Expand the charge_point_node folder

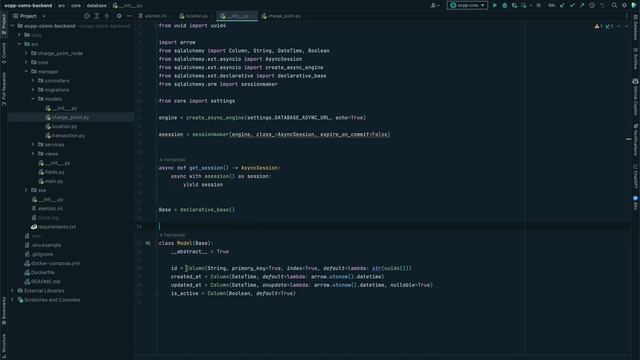click(x=26, y=53)
